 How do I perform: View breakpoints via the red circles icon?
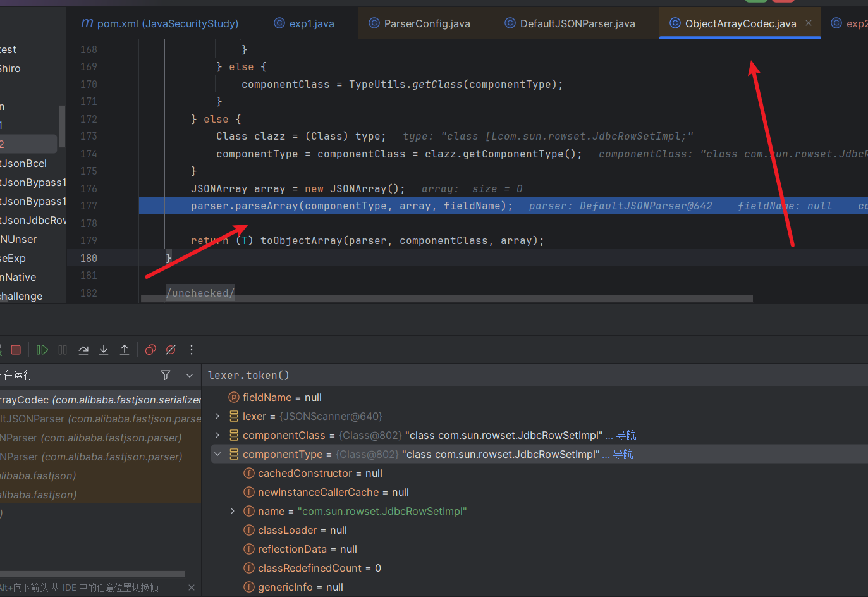click(x=150, y=350)
